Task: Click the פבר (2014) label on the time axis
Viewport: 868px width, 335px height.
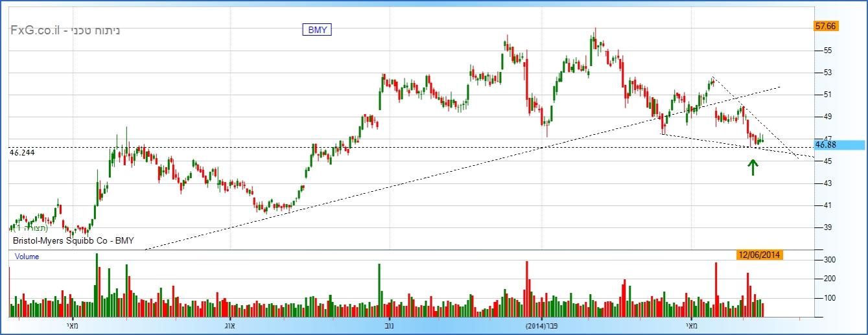Action: point(542,325)
